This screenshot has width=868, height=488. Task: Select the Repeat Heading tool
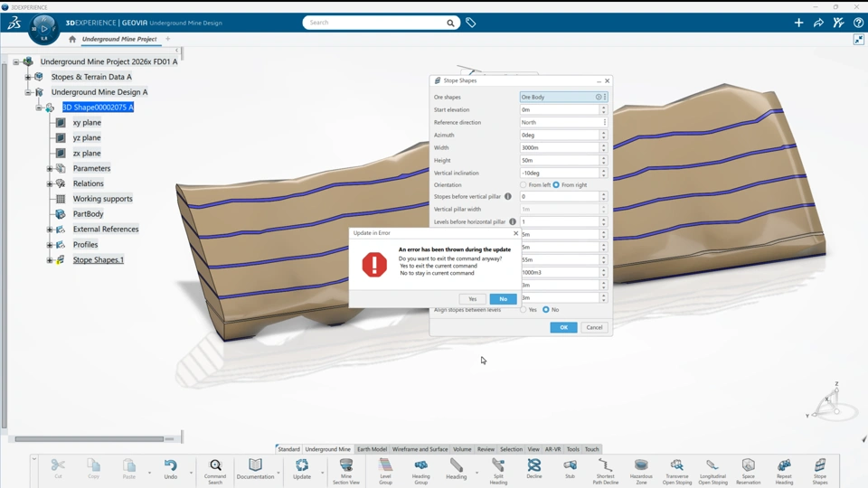point(784,472)
